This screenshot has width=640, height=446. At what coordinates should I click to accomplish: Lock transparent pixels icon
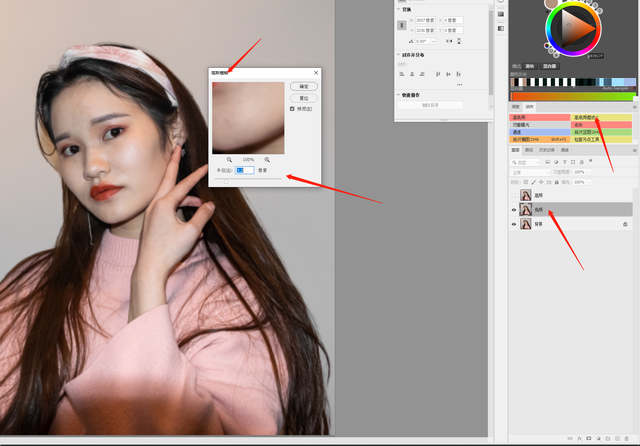tap(526, 182)
